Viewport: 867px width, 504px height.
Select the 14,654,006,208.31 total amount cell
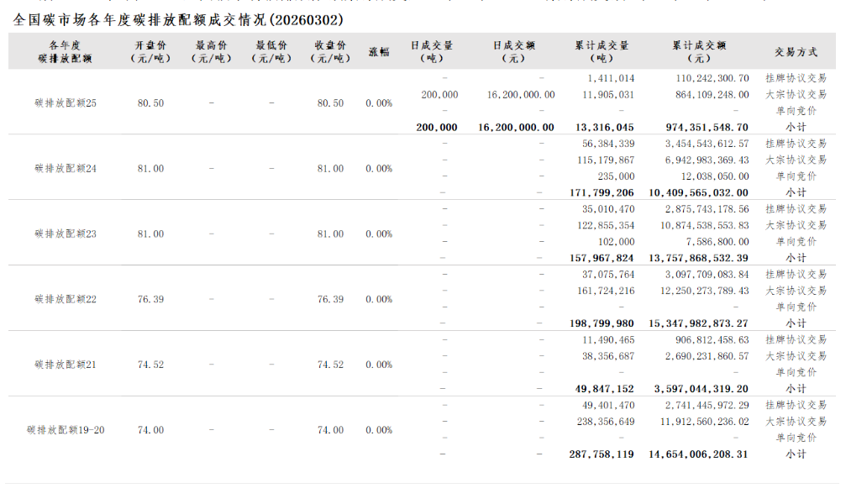pos(698,454)
